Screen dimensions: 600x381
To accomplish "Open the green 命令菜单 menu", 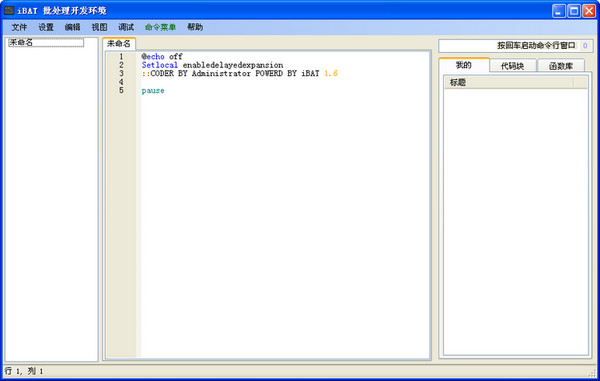I will coord(160,27).
